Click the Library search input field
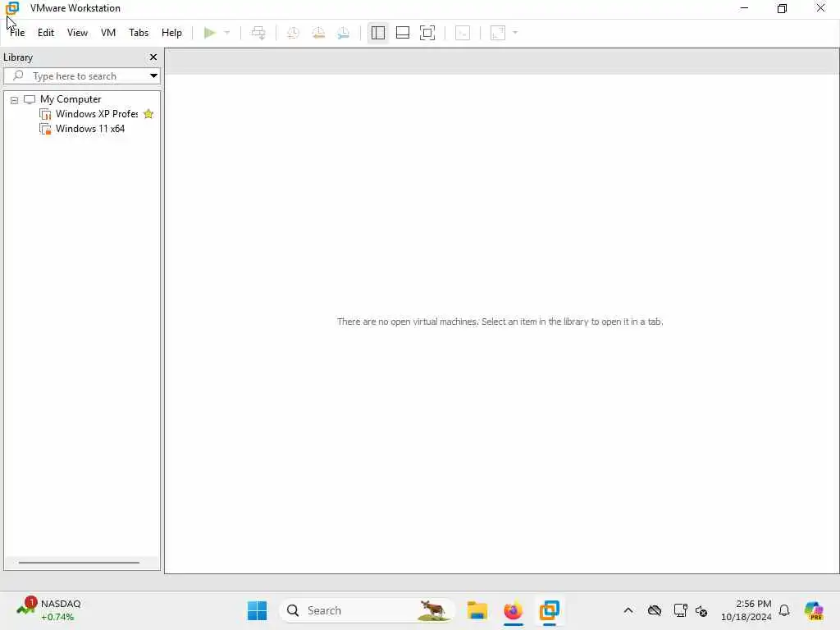Screen dimensions: 840x630 [80, 75]
